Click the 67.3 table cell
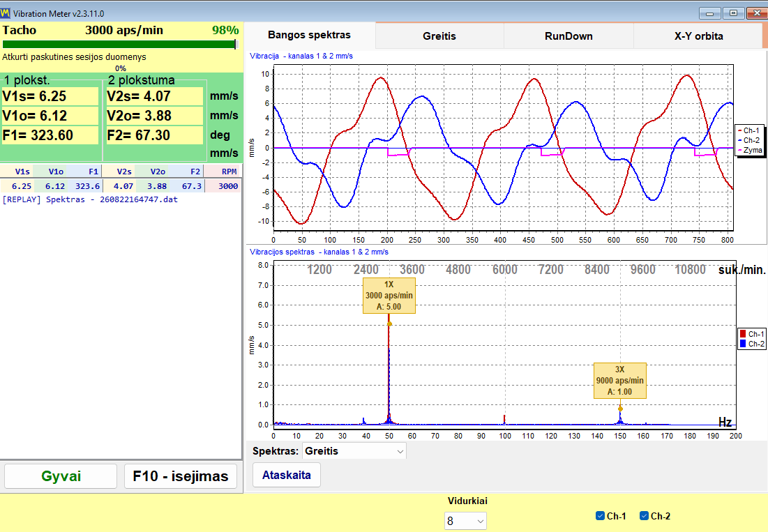The height and width of the screenshot is (532, 768). [186, 186]
